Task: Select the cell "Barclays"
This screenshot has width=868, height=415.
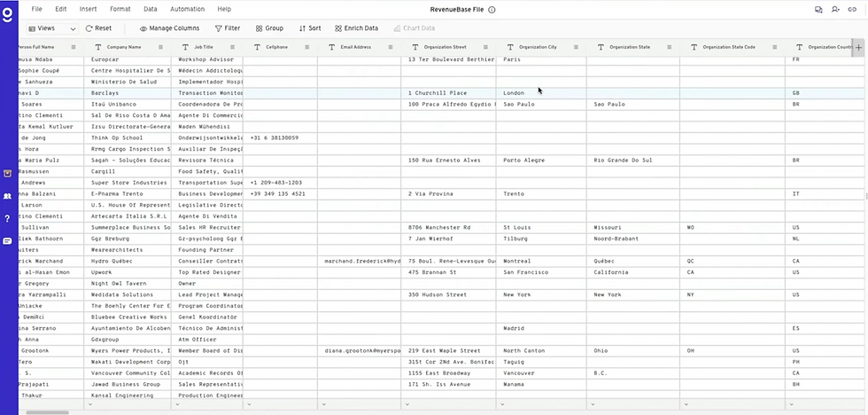Action: coord(128,93)
